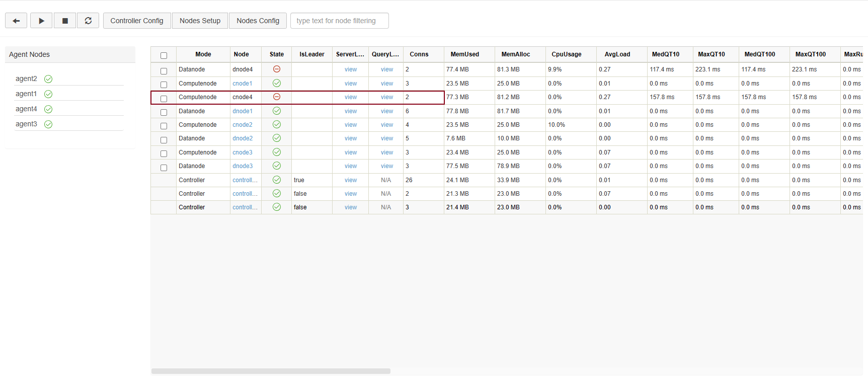Open the dnode1 node link

[x=243, y=111]
